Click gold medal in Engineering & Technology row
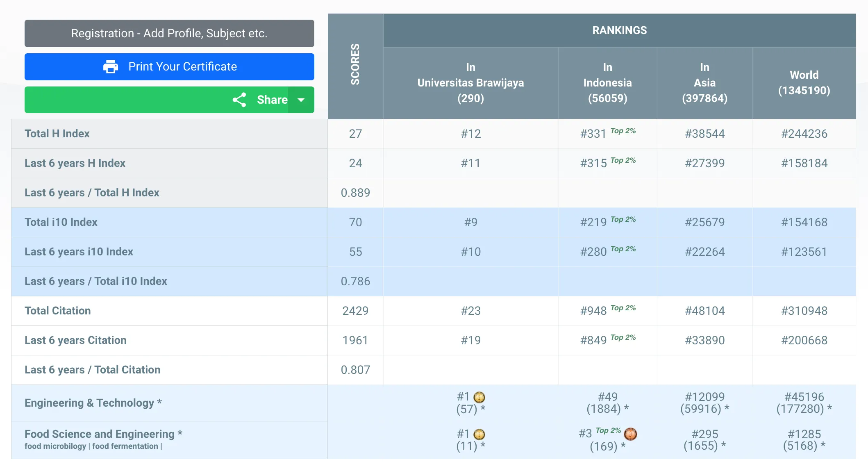The image size is (868, 471). (479, 397)
